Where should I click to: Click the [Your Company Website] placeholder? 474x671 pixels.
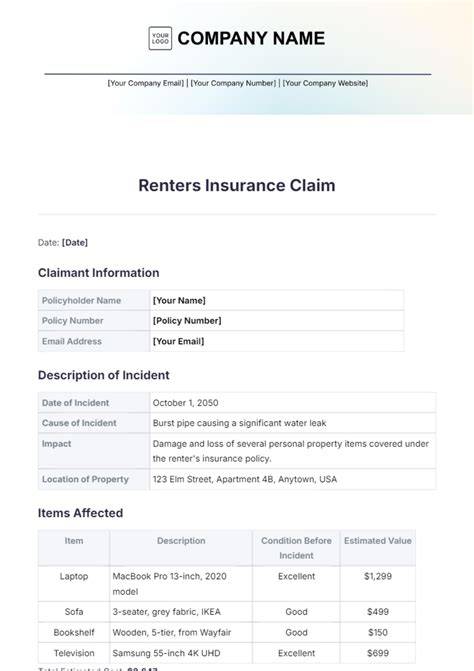pyautogui.click(x=325, y=83)
